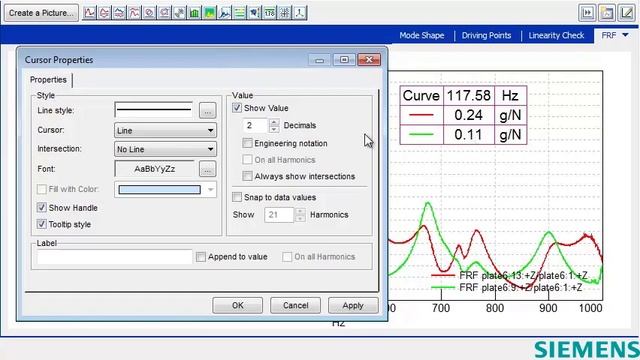Enable Snap to data values

[x=237, y=197]
